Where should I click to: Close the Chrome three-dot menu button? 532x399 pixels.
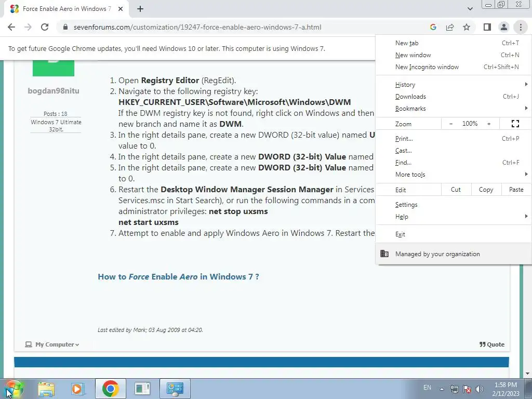coord(521,27)
